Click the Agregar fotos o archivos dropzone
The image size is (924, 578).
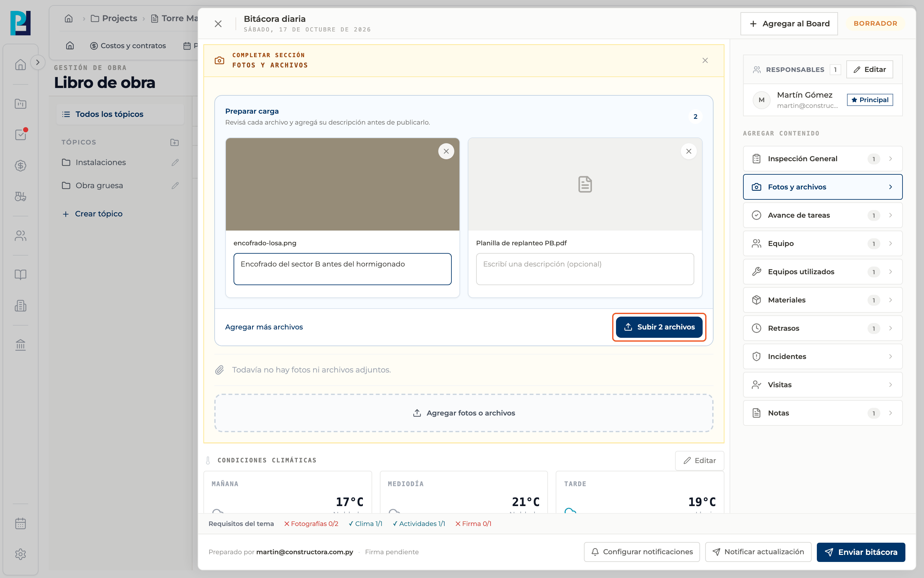464,413
